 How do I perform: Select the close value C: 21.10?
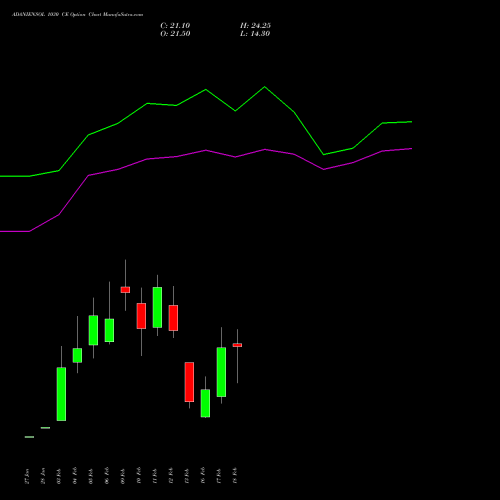point(175,26)
